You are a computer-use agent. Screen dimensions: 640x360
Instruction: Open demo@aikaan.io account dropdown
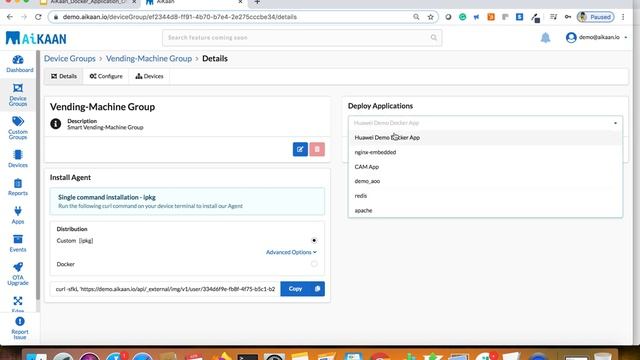pos(596,38)
